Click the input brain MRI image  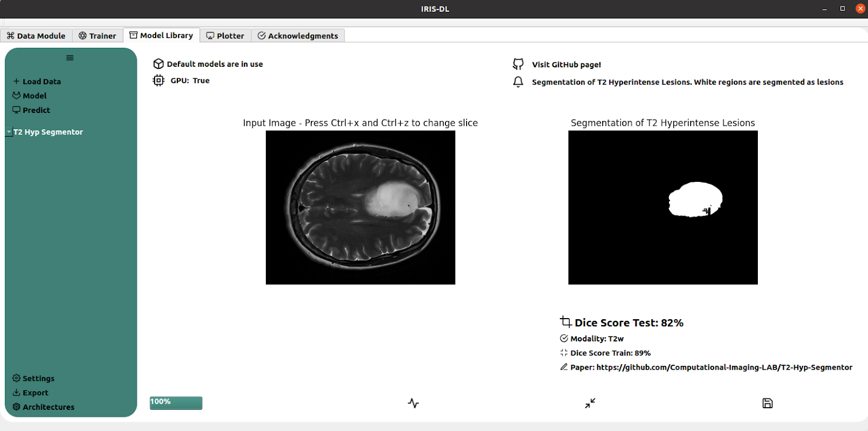[x=360, y=207]
